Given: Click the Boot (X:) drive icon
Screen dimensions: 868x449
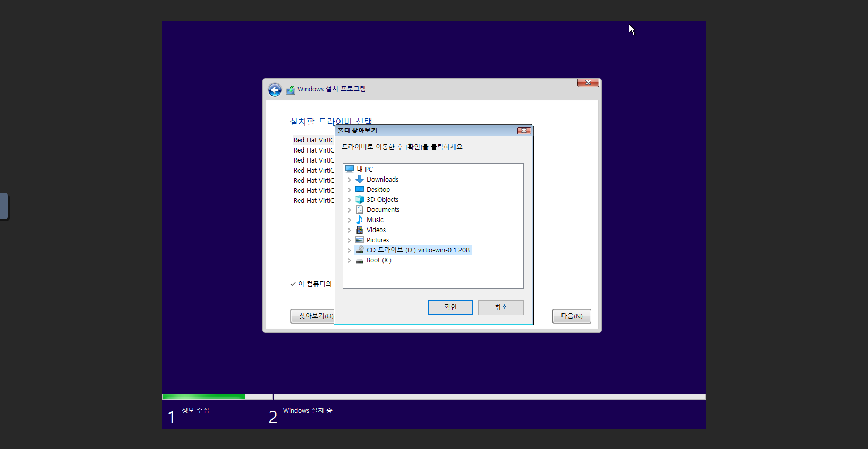Looking at the screenshot, I should pos(360,260).
